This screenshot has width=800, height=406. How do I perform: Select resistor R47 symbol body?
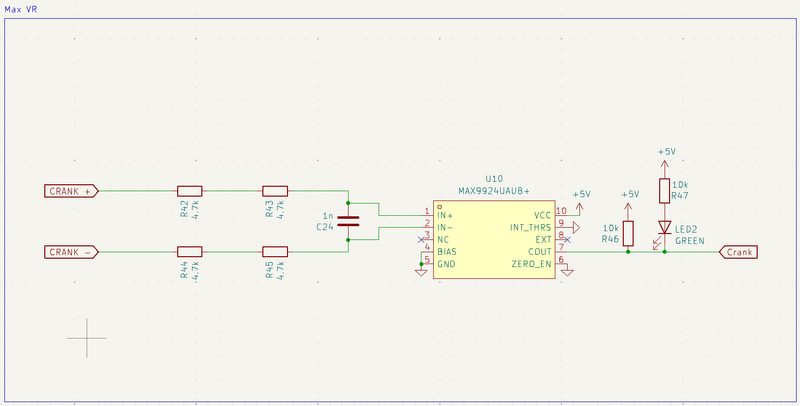(x=664, y=191)
